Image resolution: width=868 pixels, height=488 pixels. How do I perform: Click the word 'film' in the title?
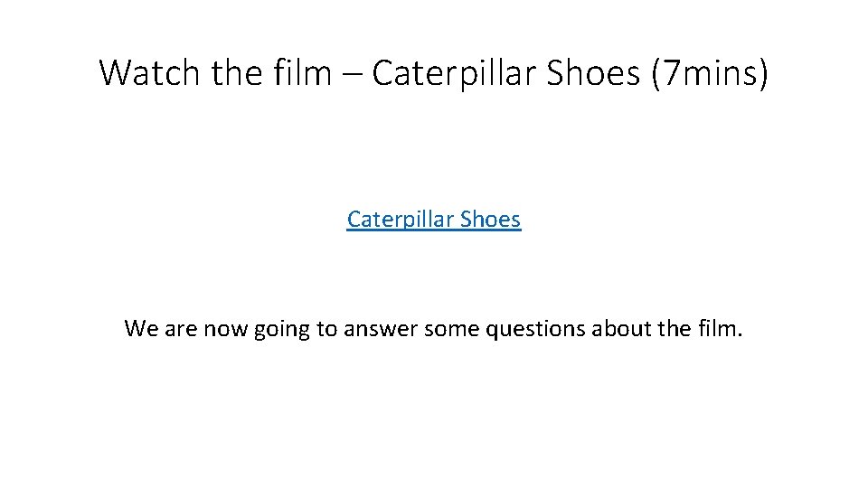(304, 72)
